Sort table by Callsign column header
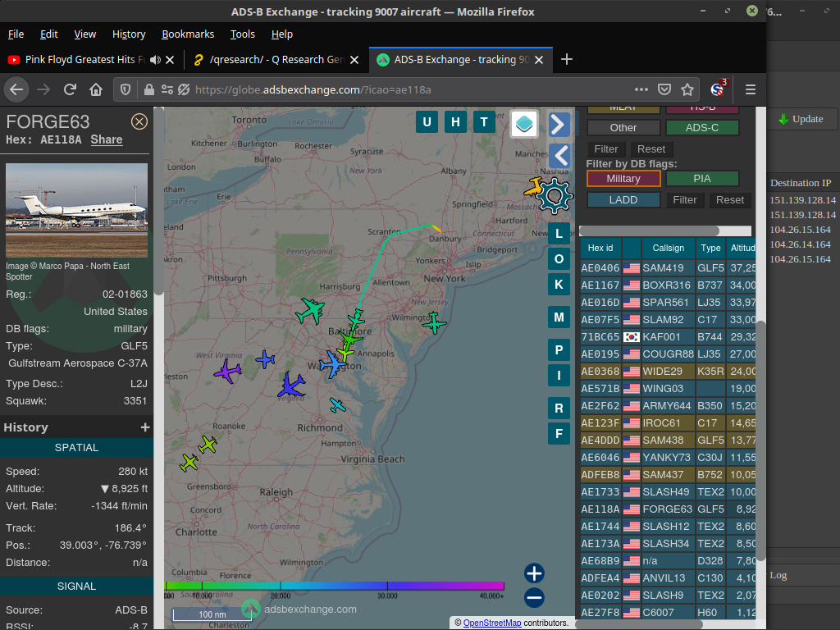840x630 pixels. [668, 248]
